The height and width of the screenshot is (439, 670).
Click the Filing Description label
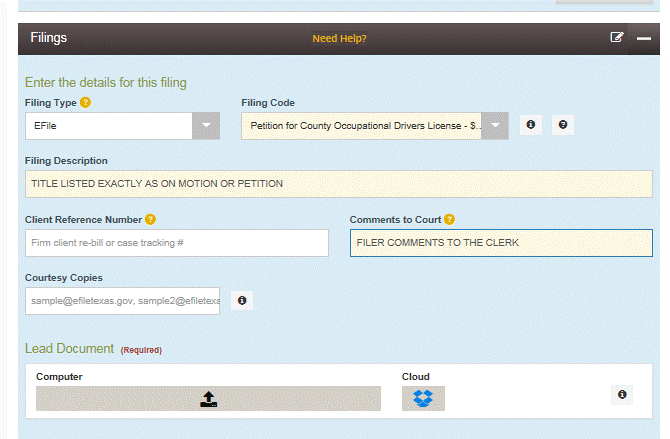tap(66, 161)
